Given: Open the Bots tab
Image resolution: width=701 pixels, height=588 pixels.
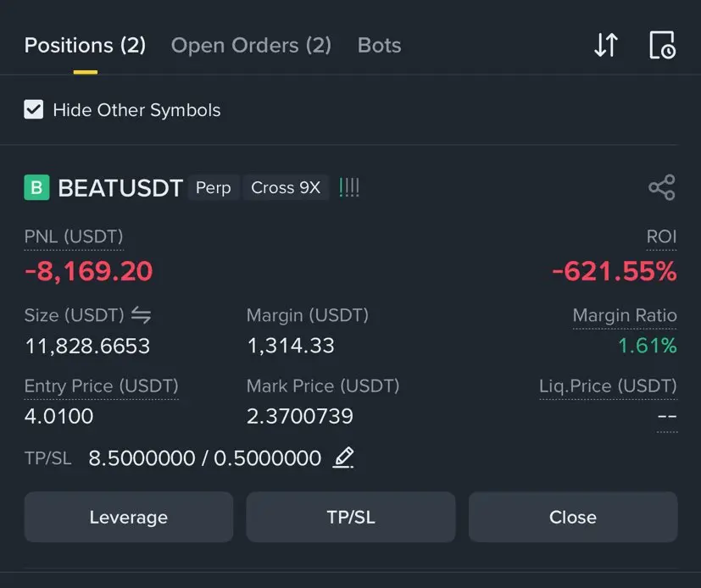Looking at the screenshot, I should [379, 45].
